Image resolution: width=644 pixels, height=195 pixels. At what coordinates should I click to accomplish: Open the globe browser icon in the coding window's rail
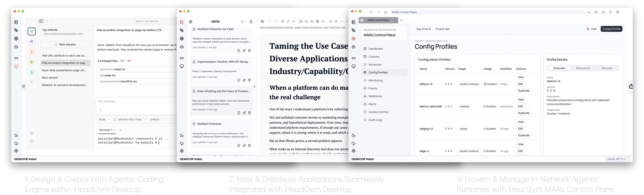[16, 39]
